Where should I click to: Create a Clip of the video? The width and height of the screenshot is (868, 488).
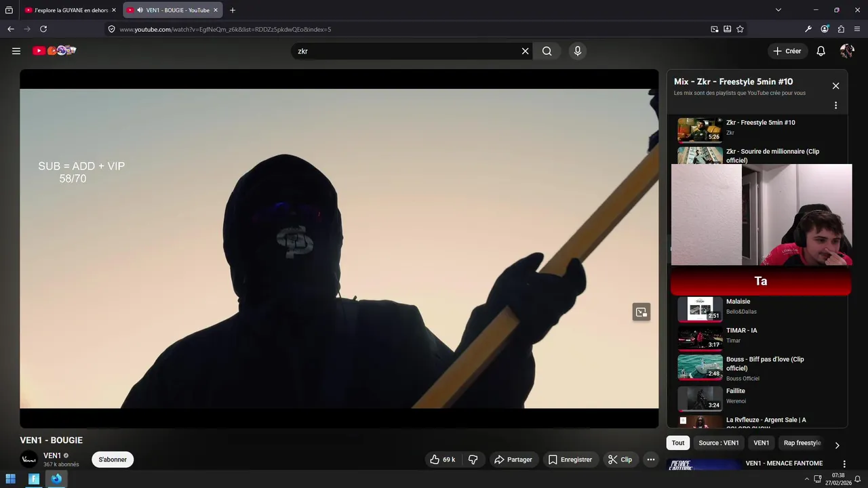620,460
